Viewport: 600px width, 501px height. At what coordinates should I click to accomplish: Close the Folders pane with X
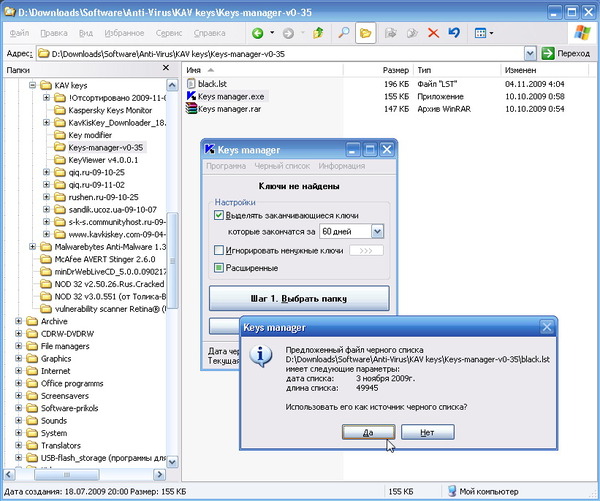pyautogui.click(x=166, y=68)
